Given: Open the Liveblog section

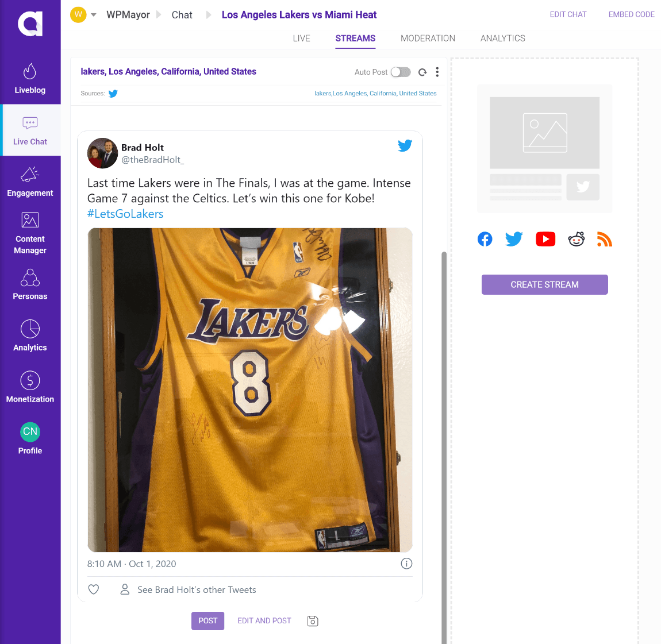Looking at the screenshot, I should 30,78.
